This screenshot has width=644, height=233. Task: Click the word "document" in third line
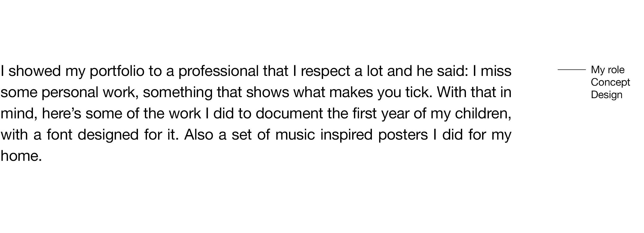tap(289, 113)
